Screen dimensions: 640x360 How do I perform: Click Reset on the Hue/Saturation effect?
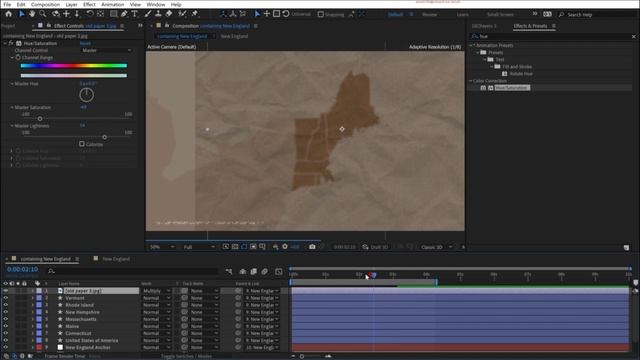(x=85, y=43)
